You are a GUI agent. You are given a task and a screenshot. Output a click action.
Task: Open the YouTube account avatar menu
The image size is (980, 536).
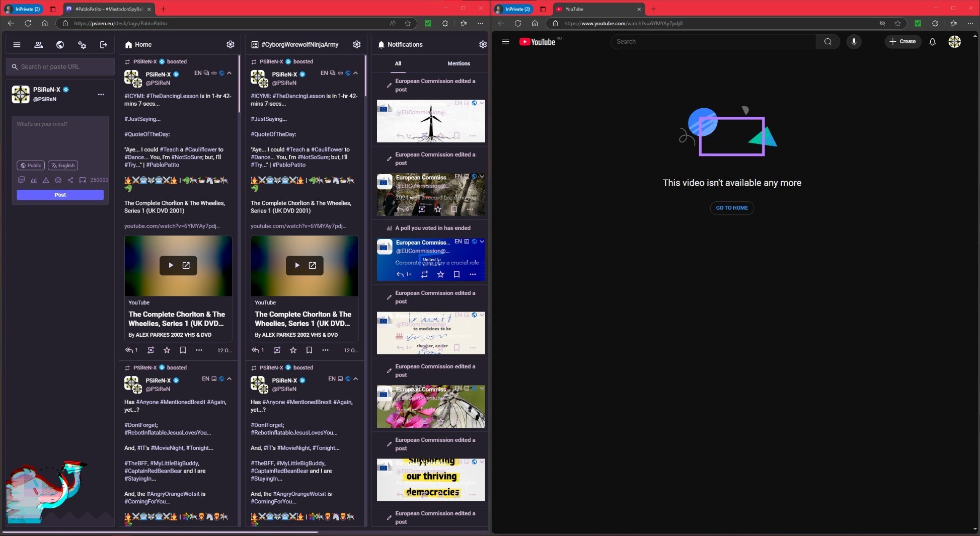coord(955,42)
